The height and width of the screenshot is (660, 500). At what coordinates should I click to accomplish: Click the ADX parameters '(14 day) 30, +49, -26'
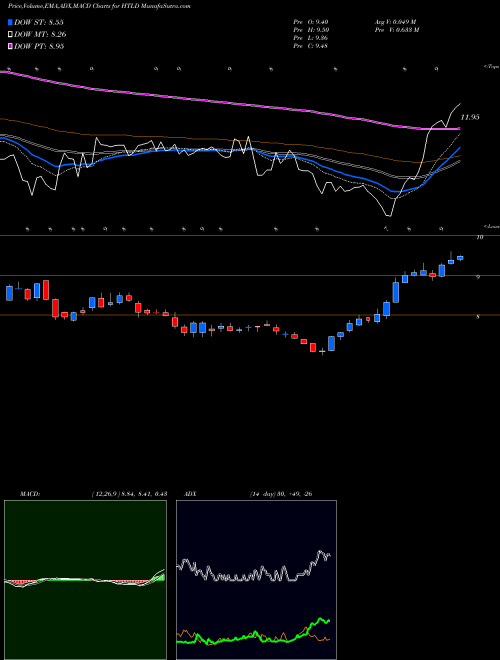pos(281,494)
